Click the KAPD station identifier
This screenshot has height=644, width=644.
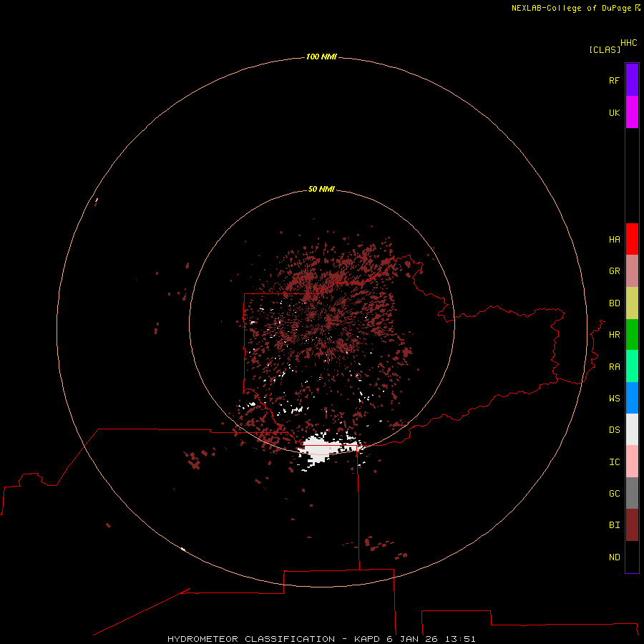(x=367, y=639)
